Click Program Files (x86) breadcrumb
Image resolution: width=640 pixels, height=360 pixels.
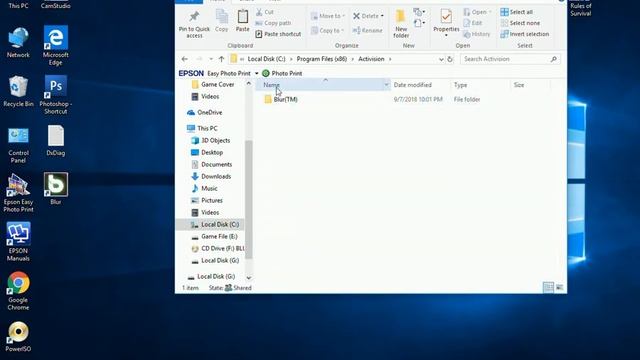[322, 59]
